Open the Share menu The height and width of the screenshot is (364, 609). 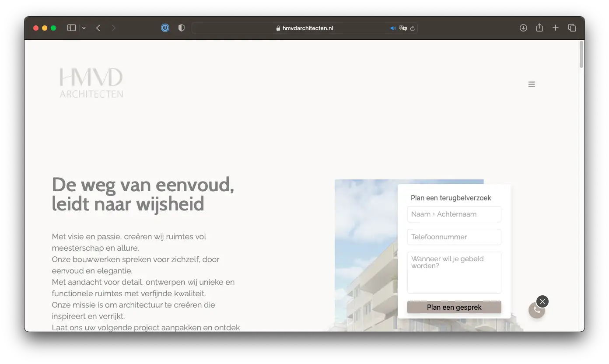point(539,28)
